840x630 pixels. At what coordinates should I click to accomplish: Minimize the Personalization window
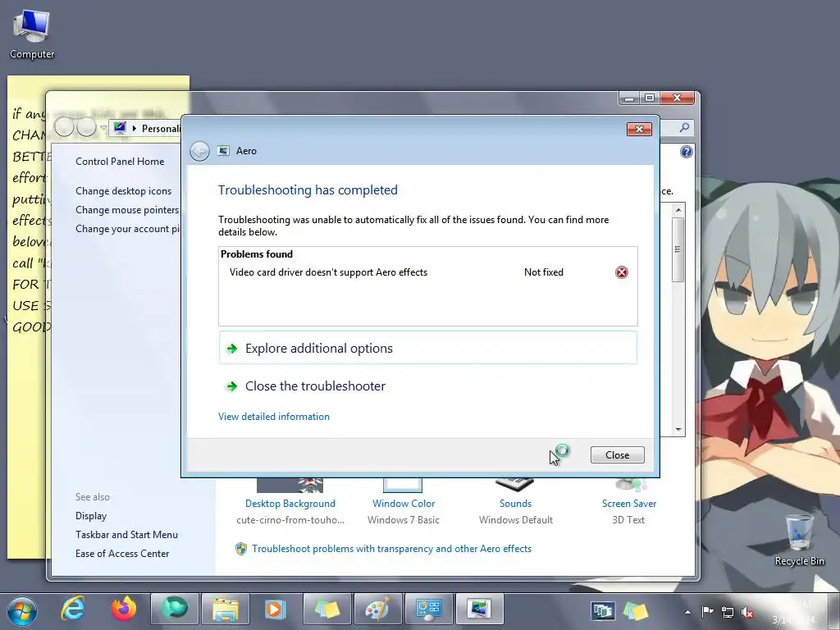629,98
